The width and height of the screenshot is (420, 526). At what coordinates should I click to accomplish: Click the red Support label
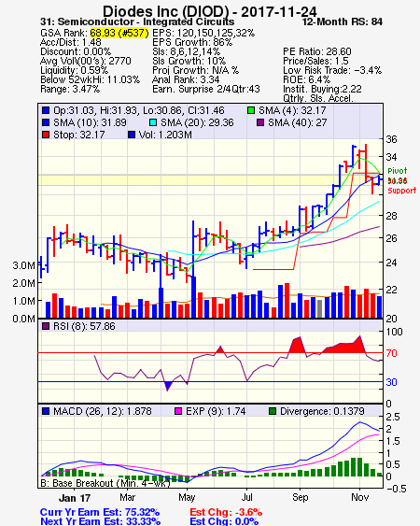402,191
